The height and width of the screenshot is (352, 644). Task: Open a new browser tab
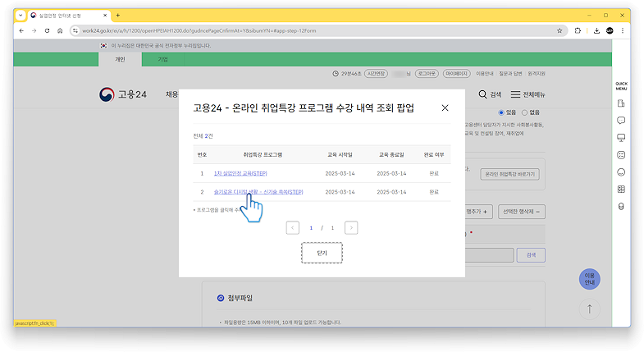coord(118,16)
